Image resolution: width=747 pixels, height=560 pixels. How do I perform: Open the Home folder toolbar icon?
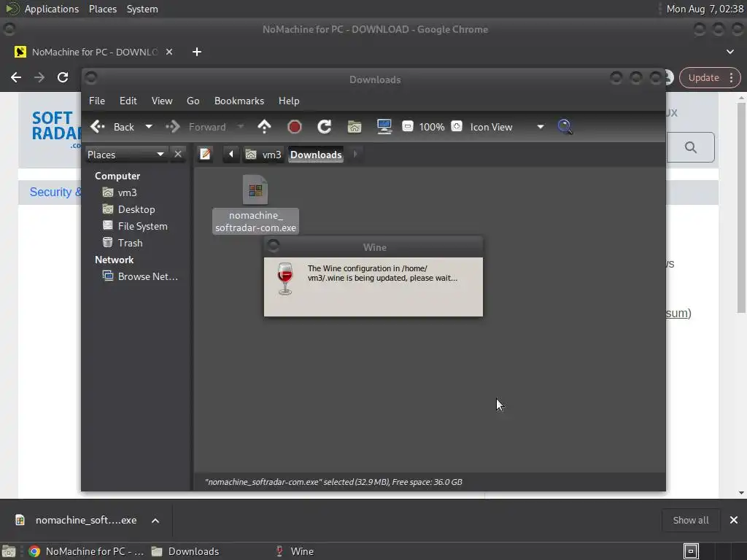click(x=355, y=127)
